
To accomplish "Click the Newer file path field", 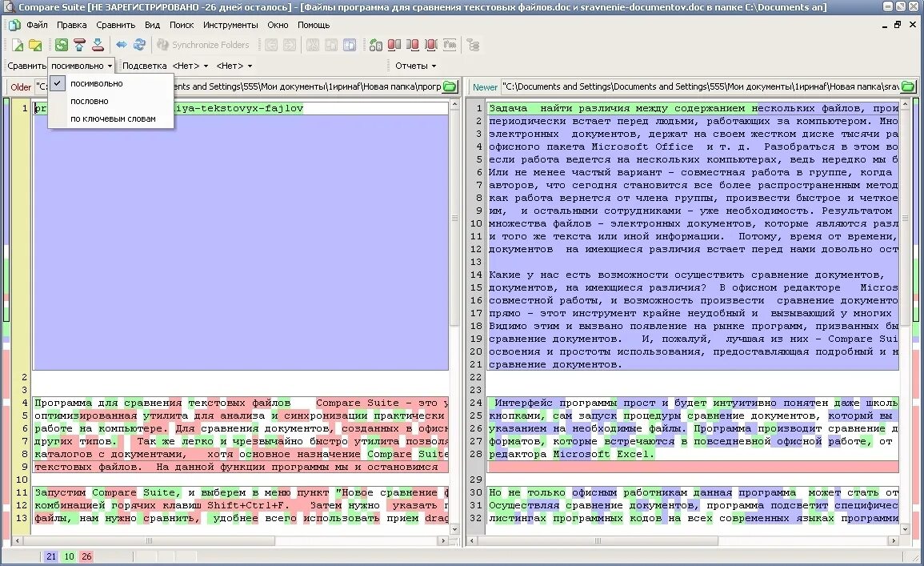I will click(x=700, y=86).
